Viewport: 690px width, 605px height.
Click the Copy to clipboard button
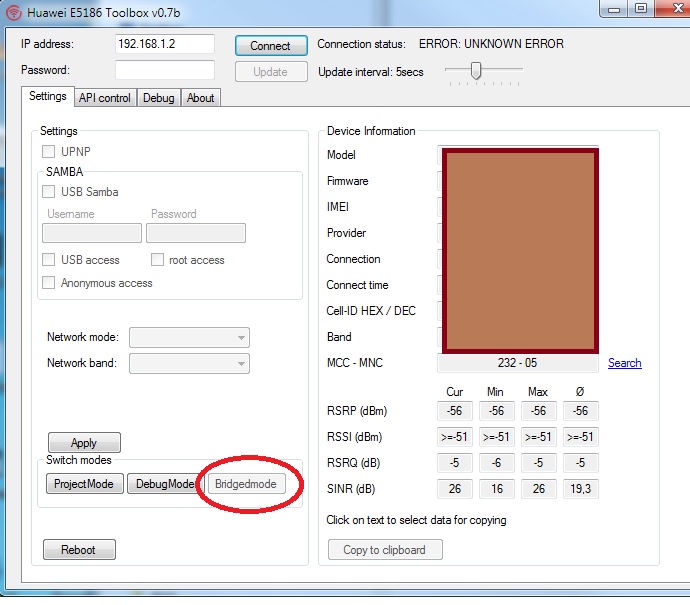tap(385, 550)
